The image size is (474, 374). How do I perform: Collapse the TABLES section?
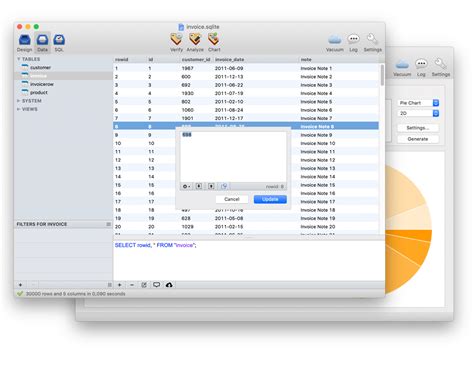pos(18,59)
